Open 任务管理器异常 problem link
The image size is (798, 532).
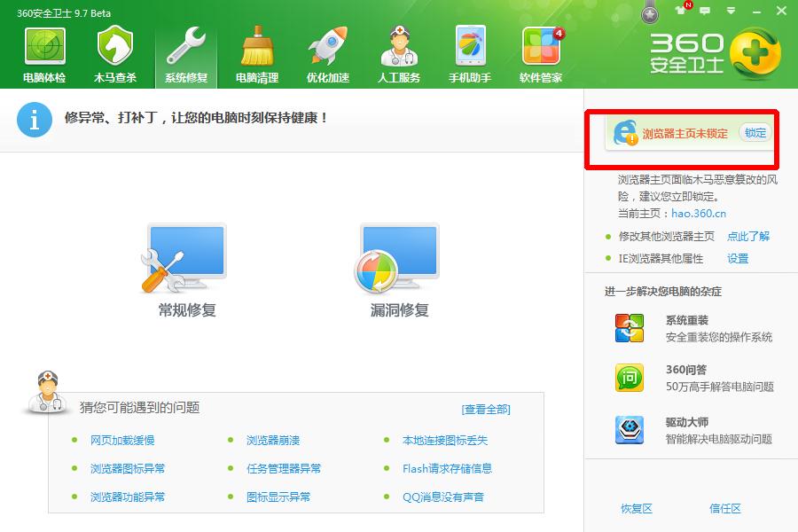pos(284,468)
